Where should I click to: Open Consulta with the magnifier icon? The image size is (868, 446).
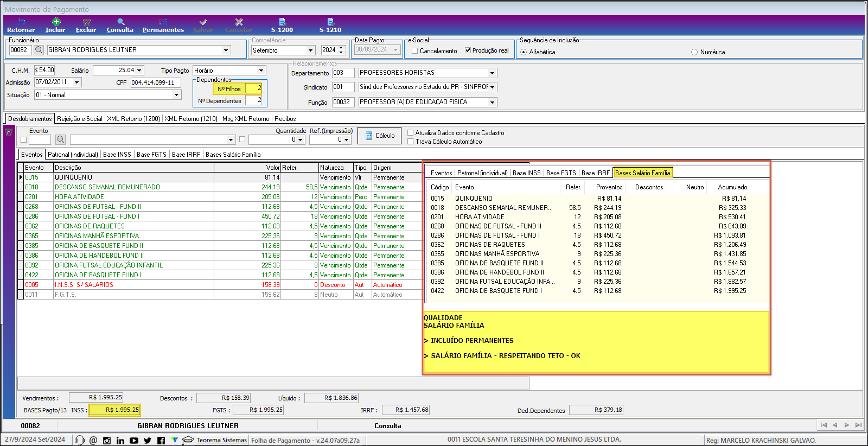coord(121,22)
